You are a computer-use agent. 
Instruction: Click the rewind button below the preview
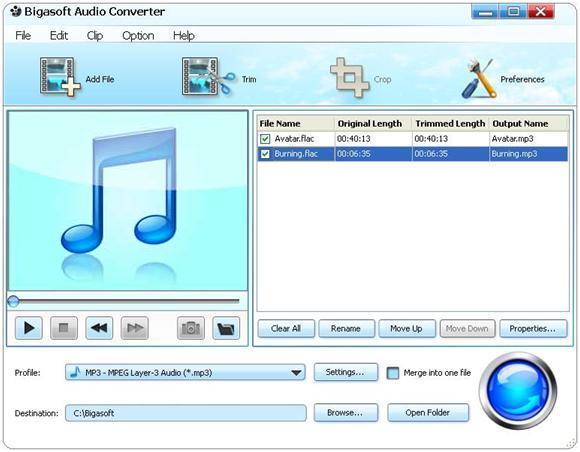pyautogui.click(x=99, y=328)
